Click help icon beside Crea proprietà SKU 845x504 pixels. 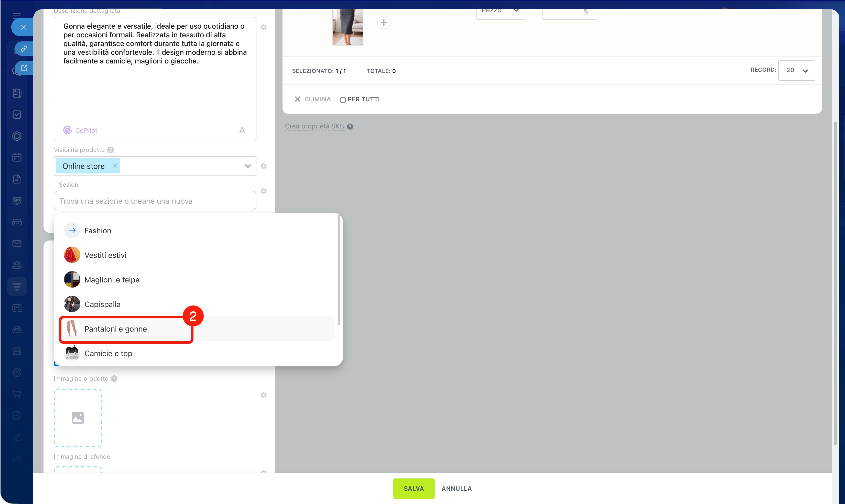(350, 127)
